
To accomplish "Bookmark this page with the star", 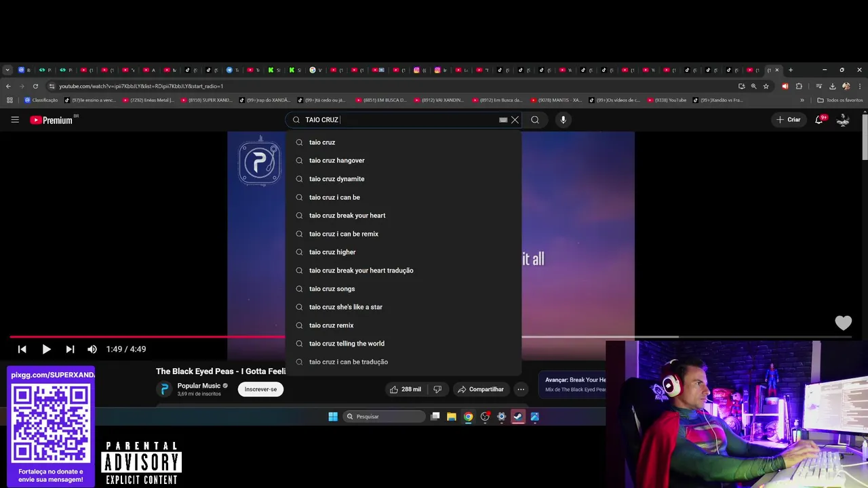I will coord(766,86).
